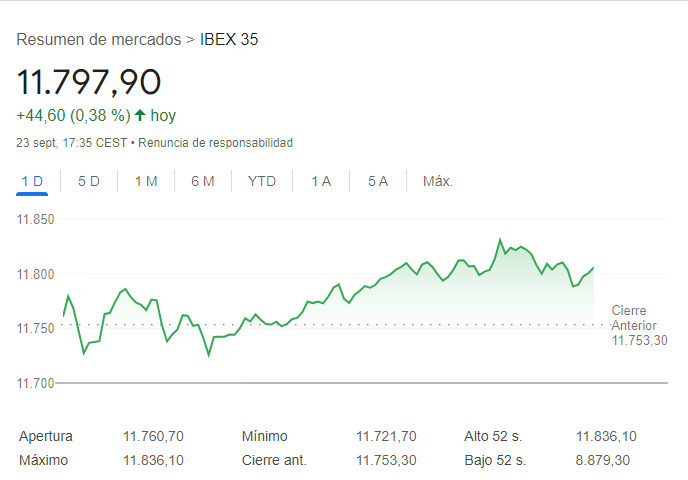The height and width of the screenshot is (480, 688).
Task: Click the 23 sept, 17:35 CEST timestamp
Action: 72,143
